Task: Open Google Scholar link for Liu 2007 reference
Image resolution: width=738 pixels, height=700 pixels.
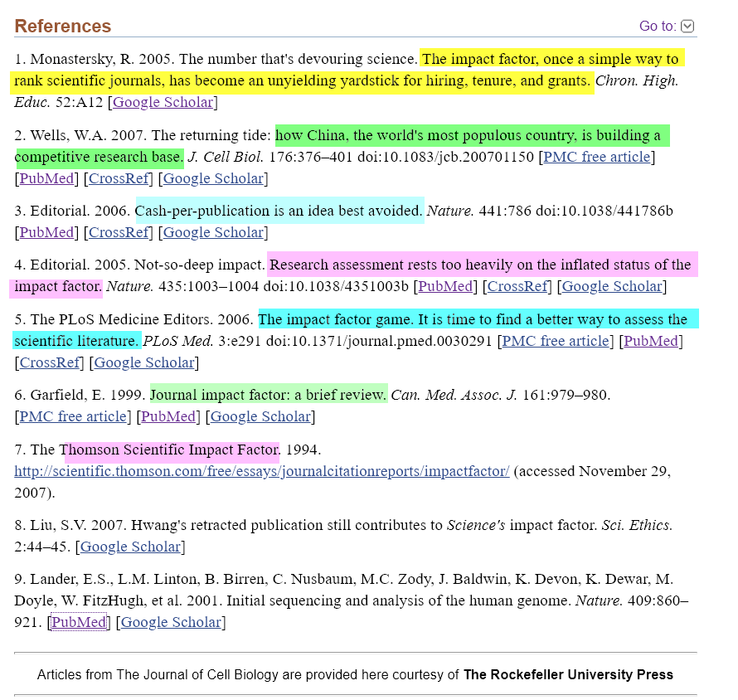Action: point(130,547)
